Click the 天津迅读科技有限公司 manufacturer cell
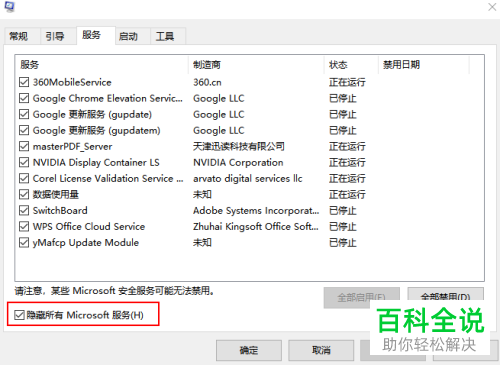The image size is (500, 365). tap(239, 146)
